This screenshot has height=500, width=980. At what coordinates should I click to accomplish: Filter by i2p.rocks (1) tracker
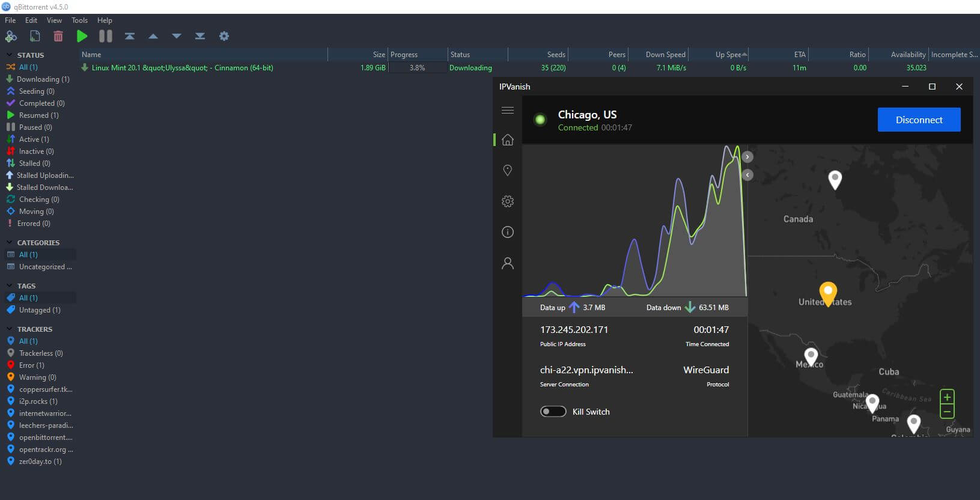38,401
